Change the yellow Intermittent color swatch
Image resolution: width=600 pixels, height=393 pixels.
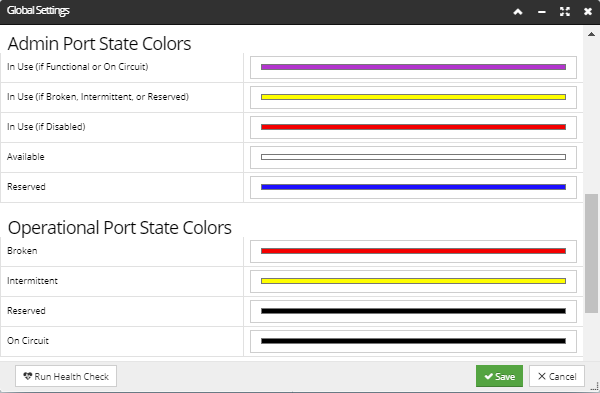coord(413,281)
